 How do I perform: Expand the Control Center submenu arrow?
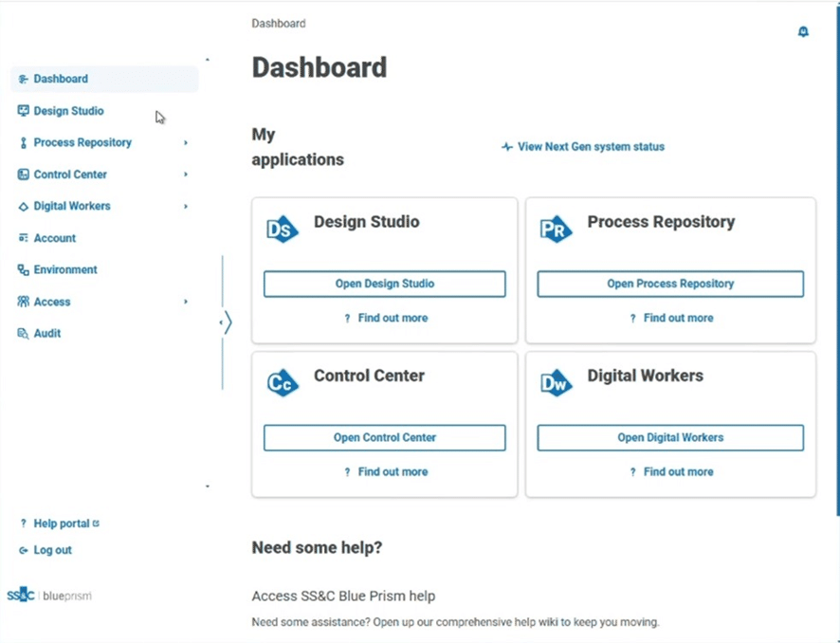(x=186, y=175)
